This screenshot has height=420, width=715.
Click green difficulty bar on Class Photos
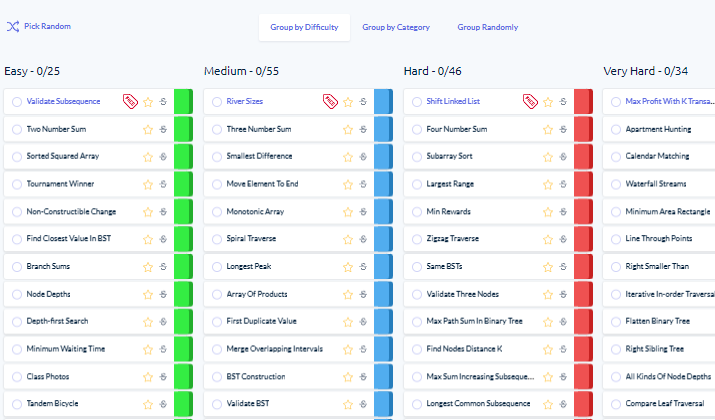pos(183,377)
